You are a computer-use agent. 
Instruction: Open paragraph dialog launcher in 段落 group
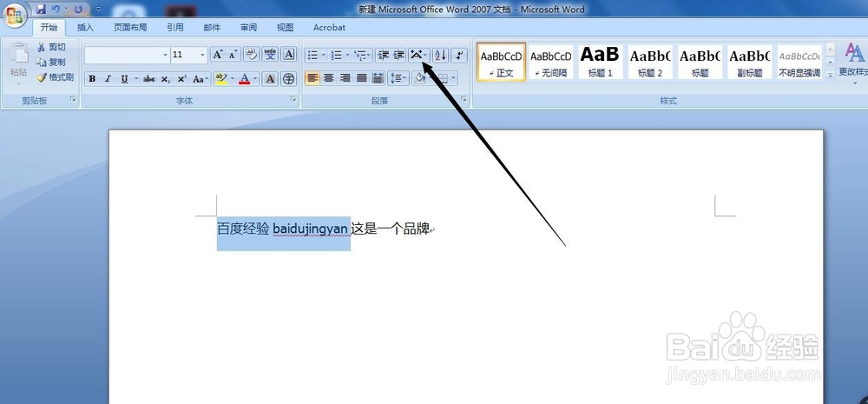(x=464, y=100)
